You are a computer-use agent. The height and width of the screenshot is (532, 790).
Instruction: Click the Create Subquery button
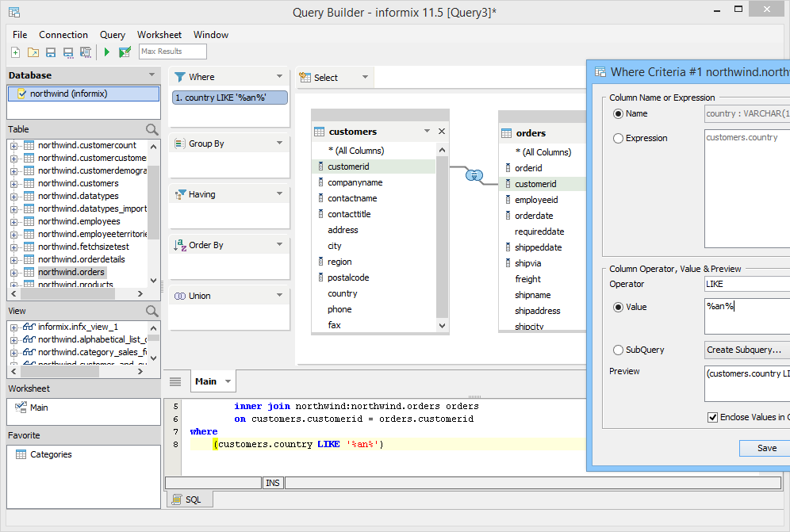pos(746,350)
